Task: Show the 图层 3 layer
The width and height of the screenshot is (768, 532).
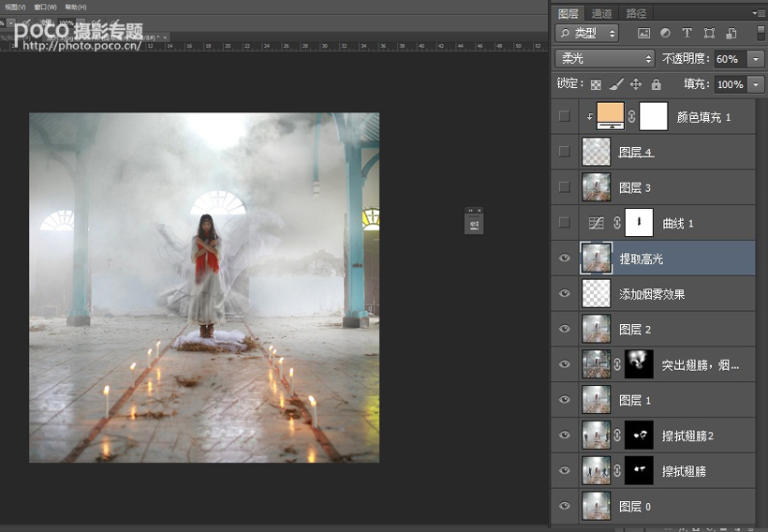Action: pos(564,186)
